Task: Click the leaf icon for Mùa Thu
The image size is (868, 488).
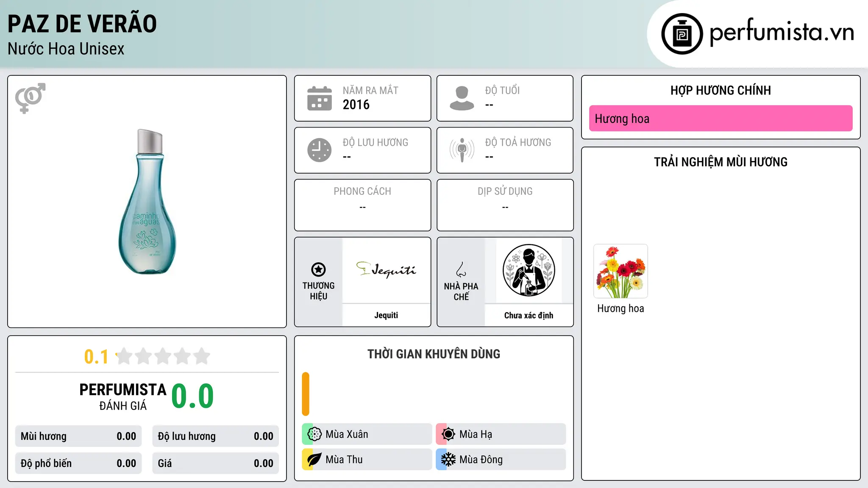Action: point(314,460)
